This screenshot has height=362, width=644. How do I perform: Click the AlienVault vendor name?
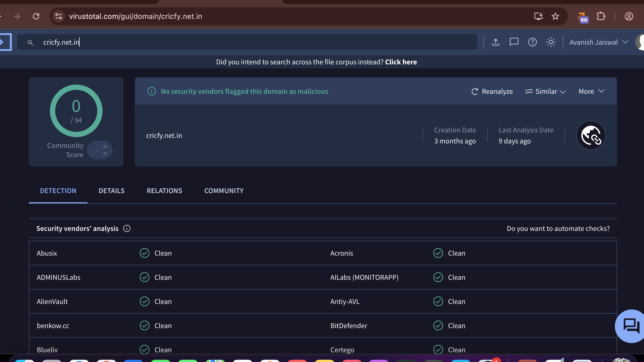pos(52,302)
